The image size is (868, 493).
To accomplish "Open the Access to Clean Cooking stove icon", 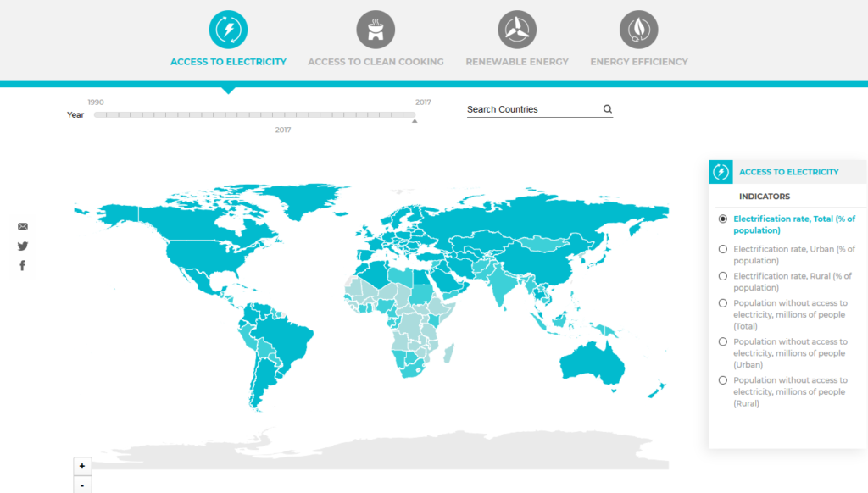I will coord(376,30).
